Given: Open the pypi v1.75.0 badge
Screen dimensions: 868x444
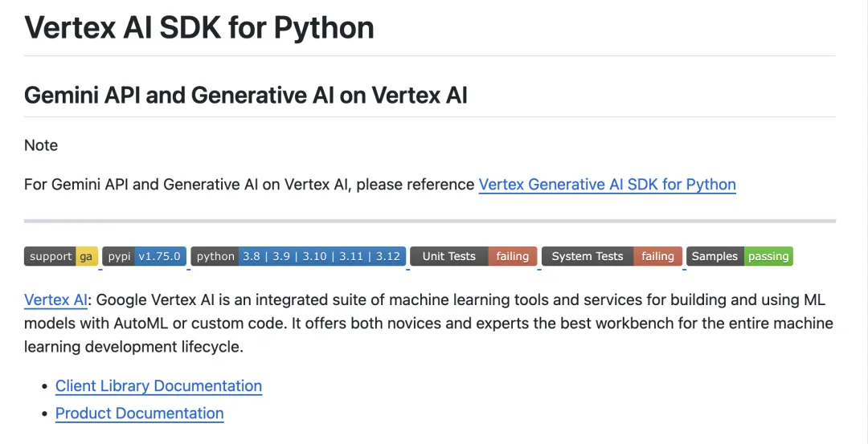Looking at the screenshot, I should 145,256.
